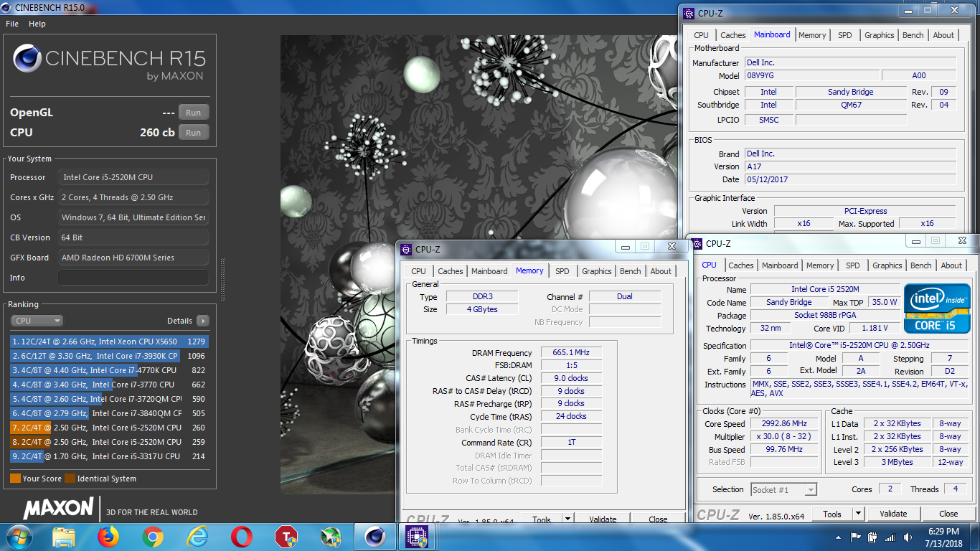Open the clock and date in the tray
The height and width of the screenshot is (551, 980).
click(943, 537)
